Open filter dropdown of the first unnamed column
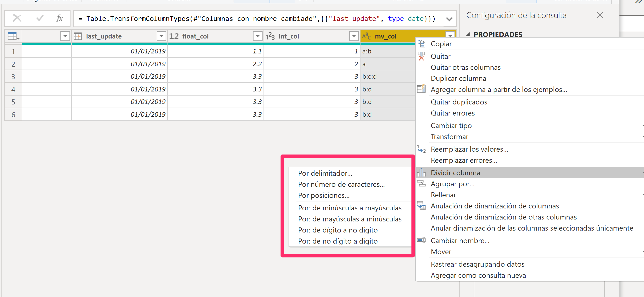 [65, 36]
